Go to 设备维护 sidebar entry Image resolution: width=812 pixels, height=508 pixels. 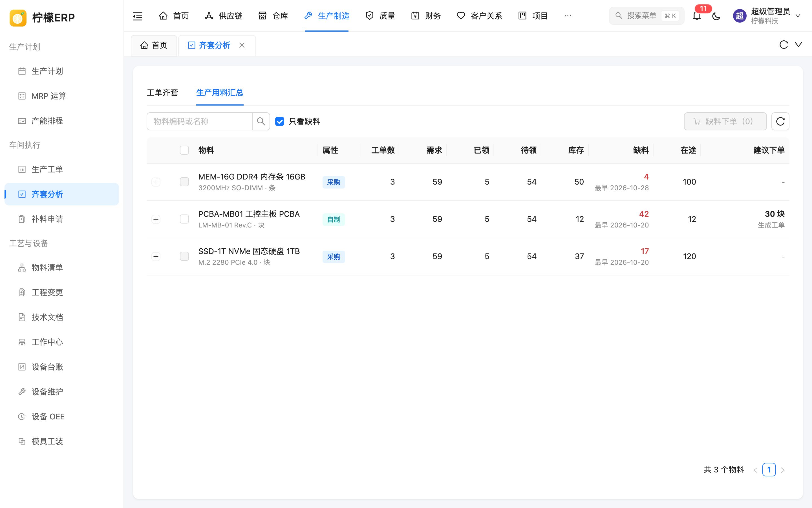pyautogui.click(x=62, y=392)
